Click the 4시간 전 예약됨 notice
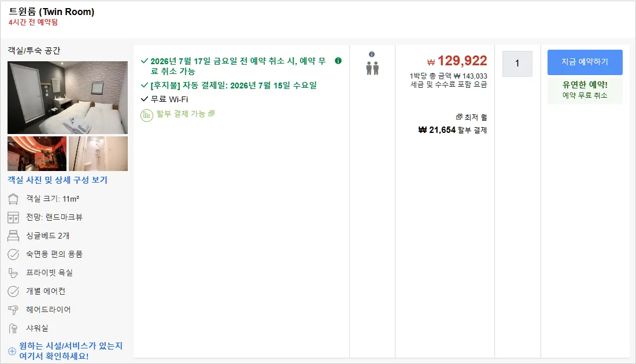The image size is (636, 364). (x=34, y=23)
